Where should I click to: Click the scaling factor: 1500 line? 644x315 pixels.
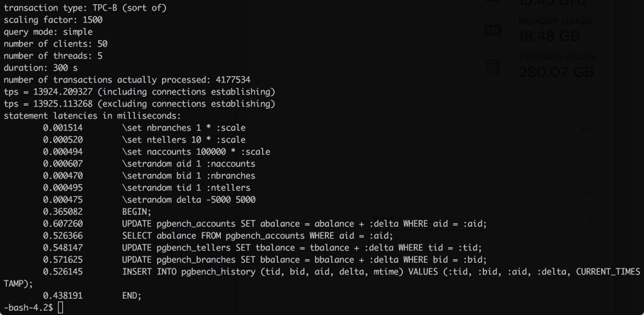coord(54,20)
